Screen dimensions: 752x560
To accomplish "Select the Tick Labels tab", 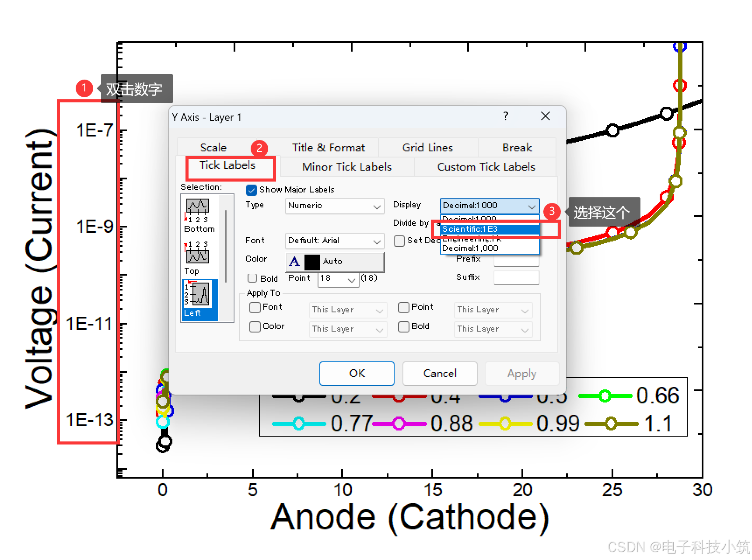I will [x=227, y=165].
